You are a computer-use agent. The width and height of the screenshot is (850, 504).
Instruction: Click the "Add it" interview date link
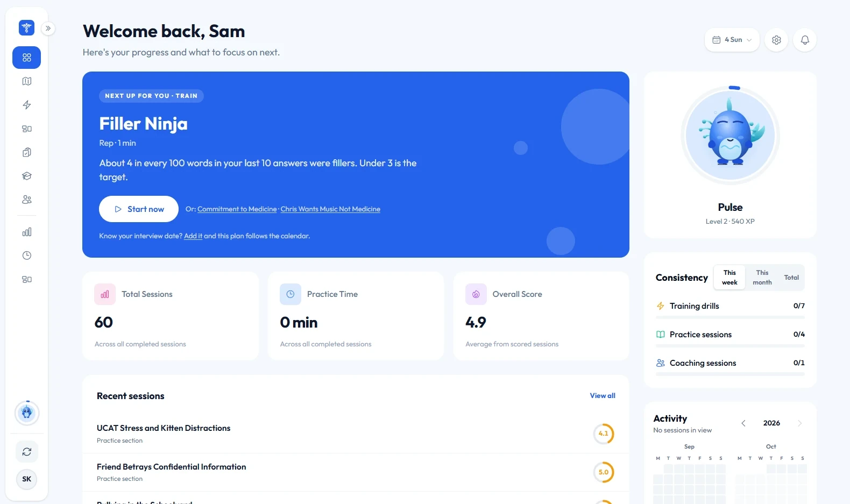click(x=193, y=236)
